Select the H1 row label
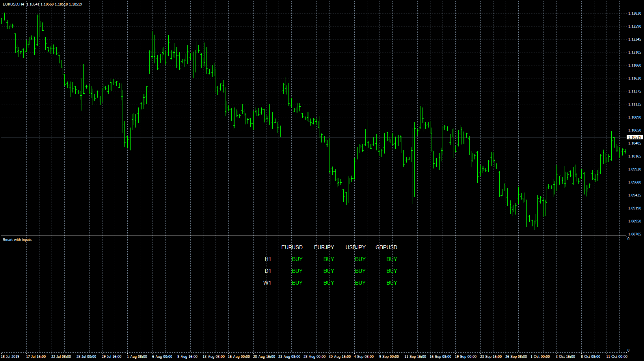The height and width of the screenshot is (361, 644). pyautogui.click(x=268, y=259)
